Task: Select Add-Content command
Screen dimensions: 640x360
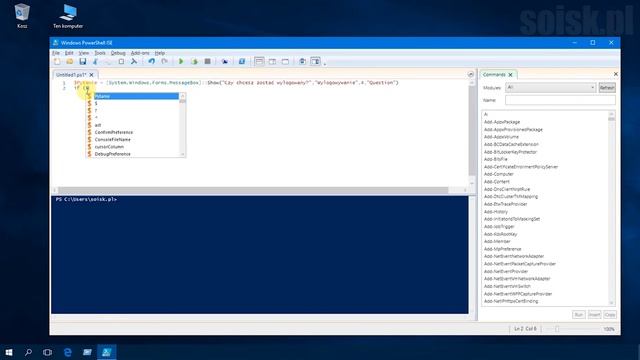Action: pos(497,182)
